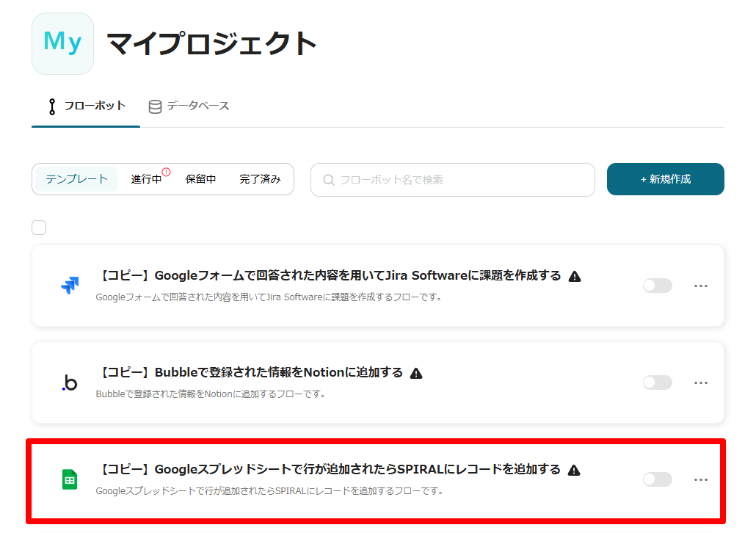Viewport: 756px width, 533px height.
Task: Tick the select-all checkbox above the list
Action: (x=39, y=227)
